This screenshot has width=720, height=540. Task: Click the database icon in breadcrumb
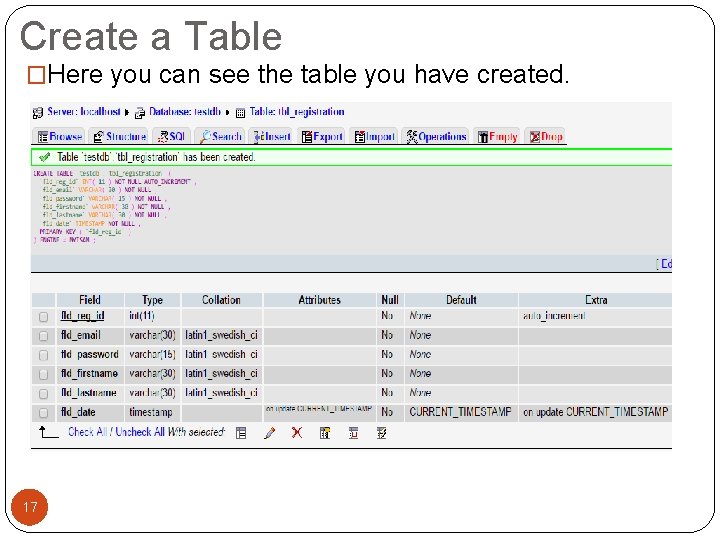[140, 112]
